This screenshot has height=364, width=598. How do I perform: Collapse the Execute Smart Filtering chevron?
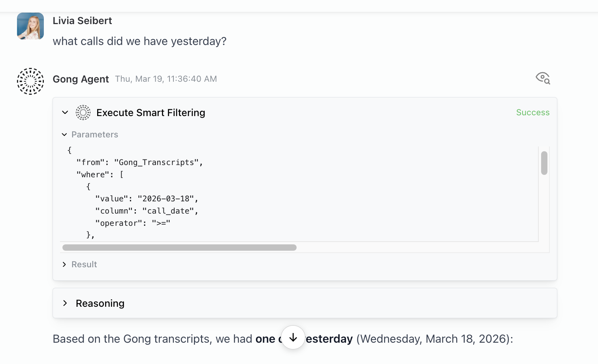[65, 113]
